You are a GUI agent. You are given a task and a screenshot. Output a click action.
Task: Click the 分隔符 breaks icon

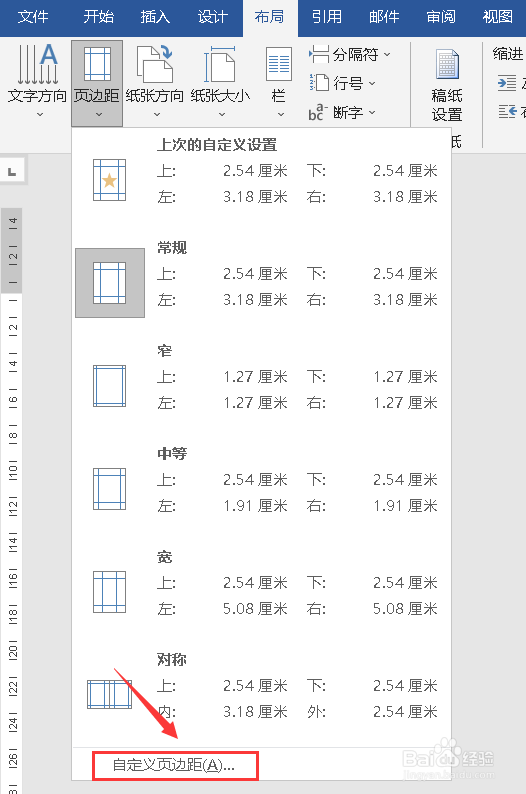point(319,54)
